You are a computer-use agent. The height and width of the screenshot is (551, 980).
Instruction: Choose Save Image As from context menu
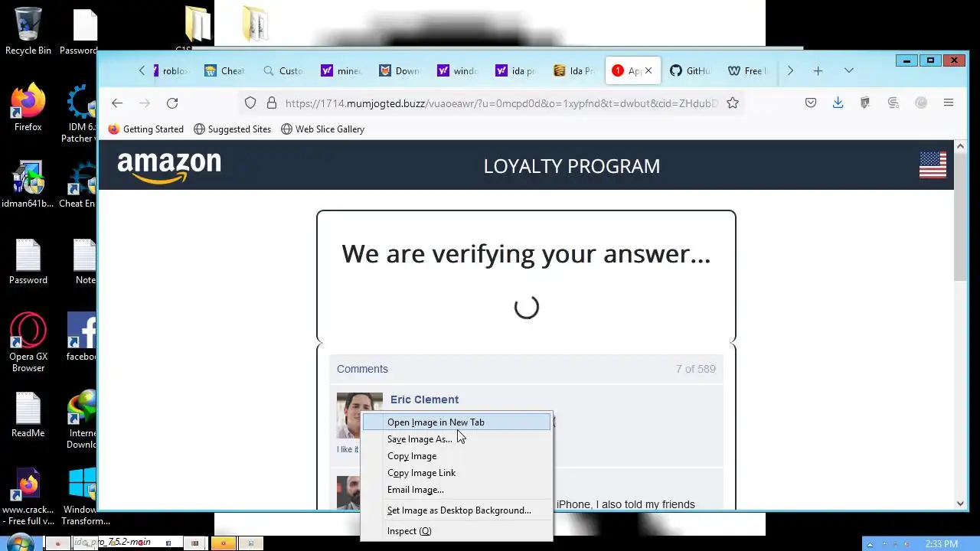[x=456, y=439]
